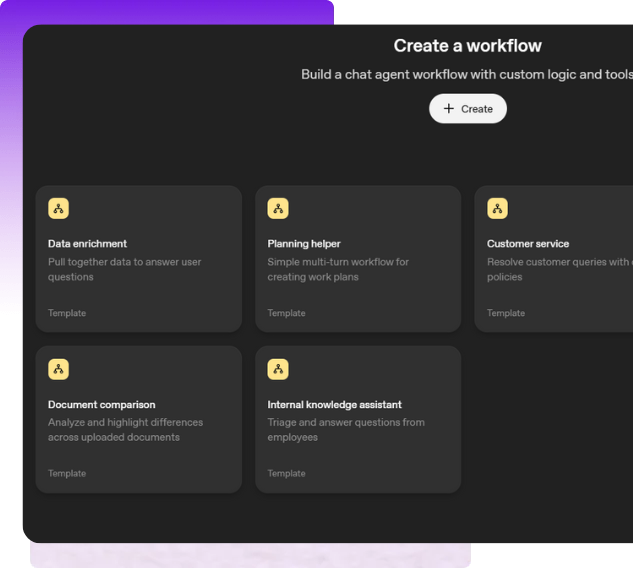Click Template label on Document comparison card
The image size is (633, 568).
tap(67, 474)
